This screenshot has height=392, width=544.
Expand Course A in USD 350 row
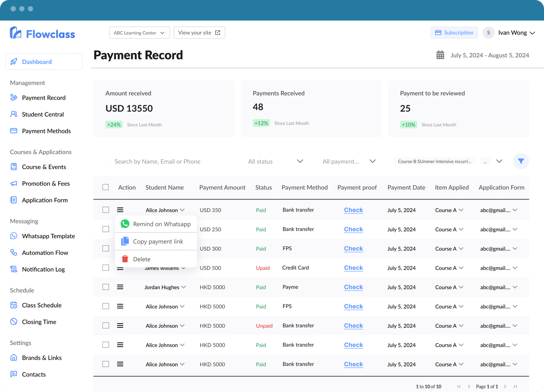pos(461,210)
